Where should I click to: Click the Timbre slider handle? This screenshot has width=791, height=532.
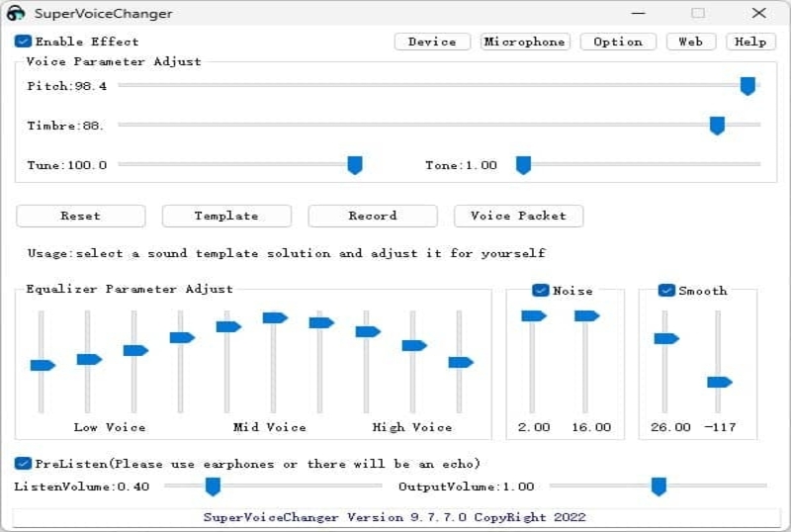point(717,126)
